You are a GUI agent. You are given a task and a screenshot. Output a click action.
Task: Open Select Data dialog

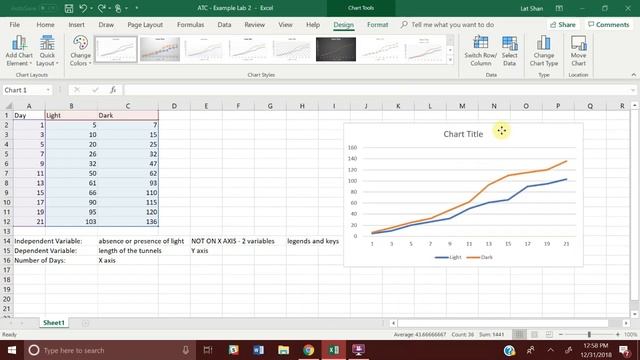click(x=509, y=51)
